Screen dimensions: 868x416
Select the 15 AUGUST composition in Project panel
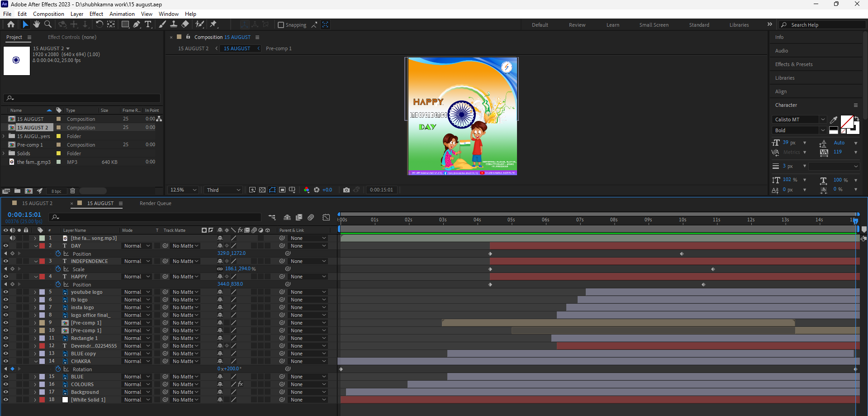[x=30, y=119]
